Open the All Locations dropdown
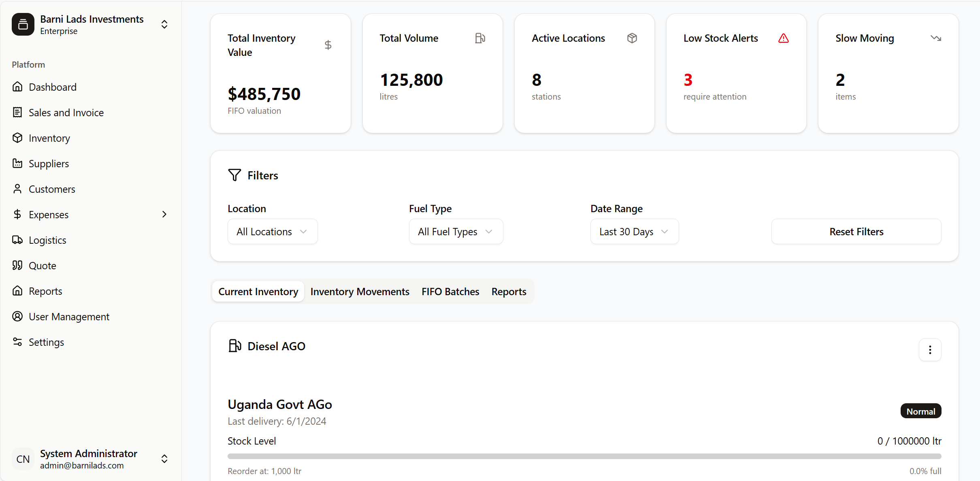The height and width of the screenshot is (481, 980). [273, 232]
